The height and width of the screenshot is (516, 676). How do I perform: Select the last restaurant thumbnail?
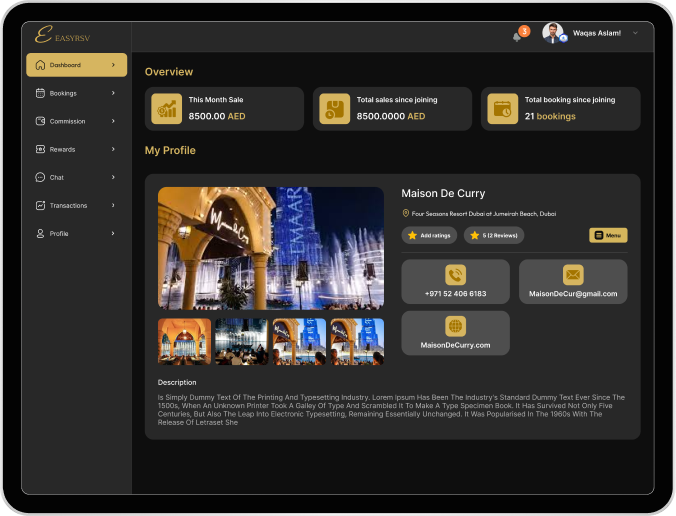[x=357, y=341]
